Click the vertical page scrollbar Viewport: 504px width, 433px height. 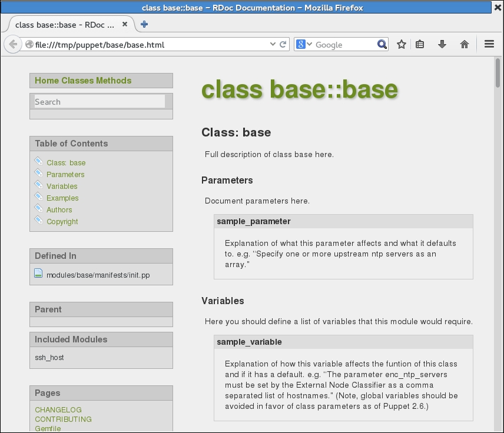pos(498,235)
